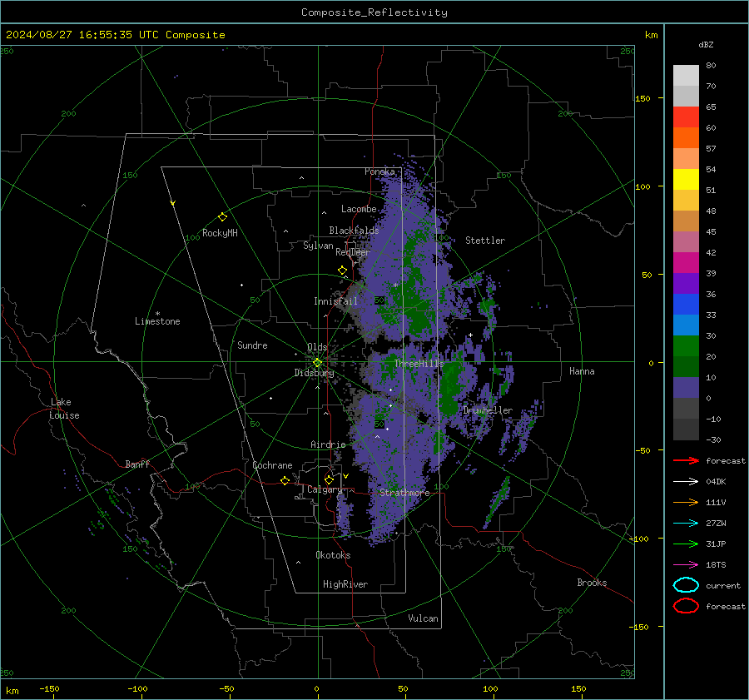Click the Blackfalds label
The width and height of the screenshot is (749, 700).
[x=354, y=231]
